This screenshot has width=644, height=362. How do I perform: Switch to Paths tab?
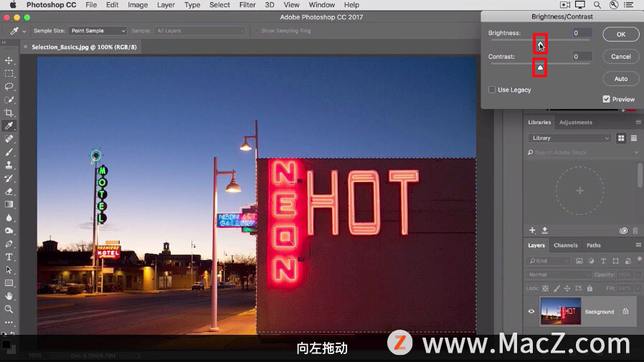click(594, 245)
